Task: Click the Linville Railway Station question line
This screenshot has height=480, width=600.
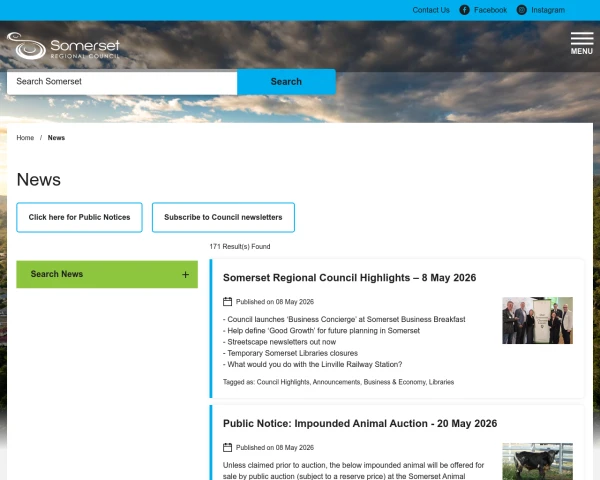Action: pos(313,364)
